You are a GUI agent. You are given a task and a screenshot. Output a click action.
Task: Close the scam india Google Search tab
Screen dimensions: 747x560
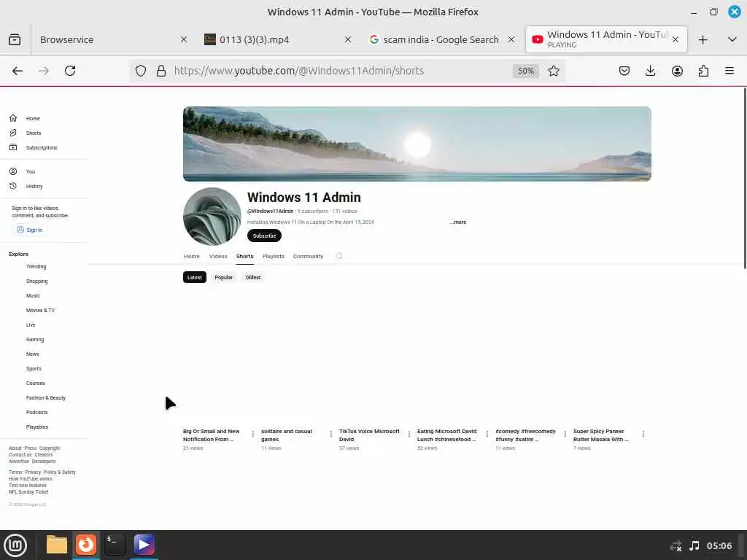tap(511, 39)
